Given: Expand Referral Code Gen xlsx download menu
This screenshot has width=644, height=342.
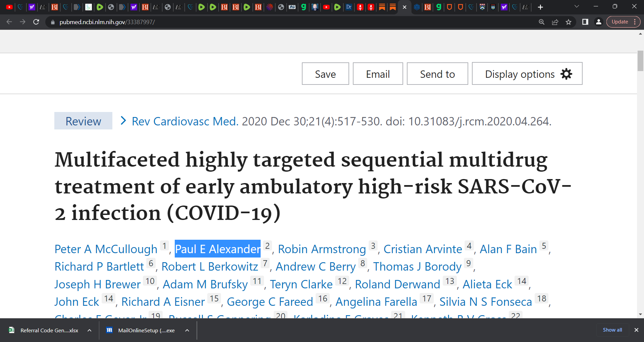Looking at the screenshot, I should pos(90,330).
